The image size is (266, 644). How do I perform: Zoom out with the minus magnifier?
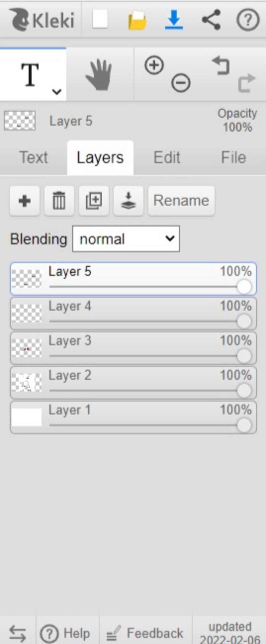click(x=181, y=83)
